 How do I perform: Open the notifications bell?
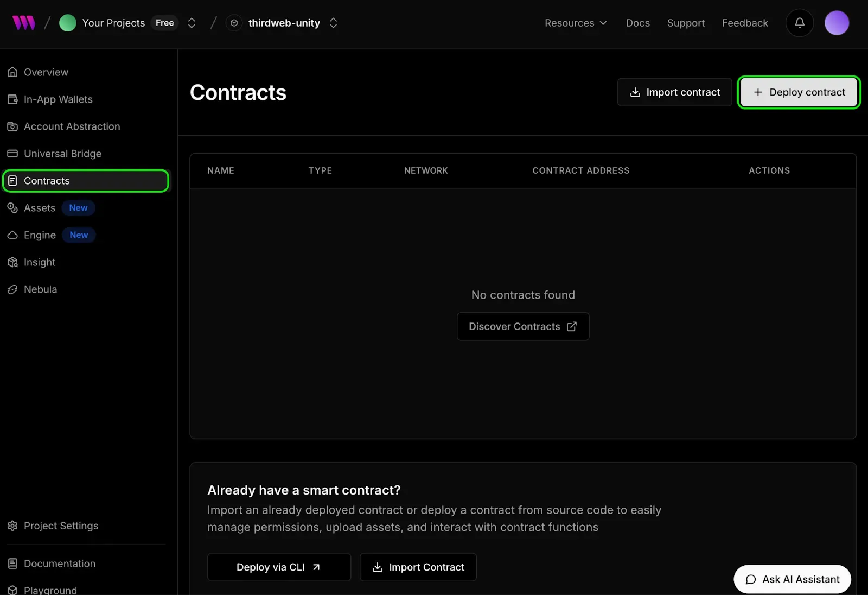tap(800, 23)
